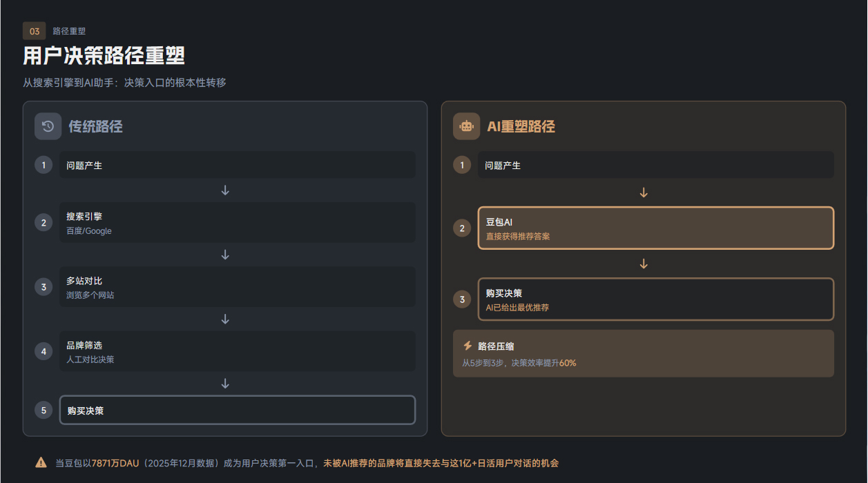
Task: Select the 豆包AI highlighted card
Action: tap(655, 228)
